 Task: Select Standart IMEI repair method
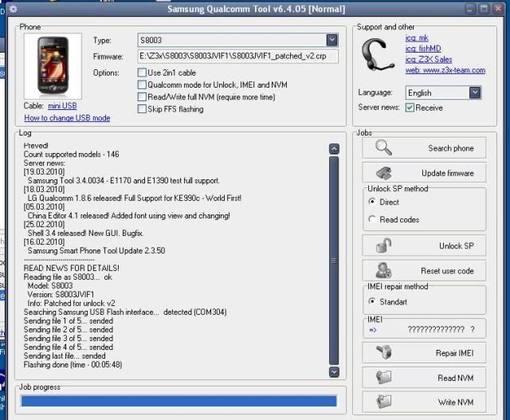click(372, 301)
